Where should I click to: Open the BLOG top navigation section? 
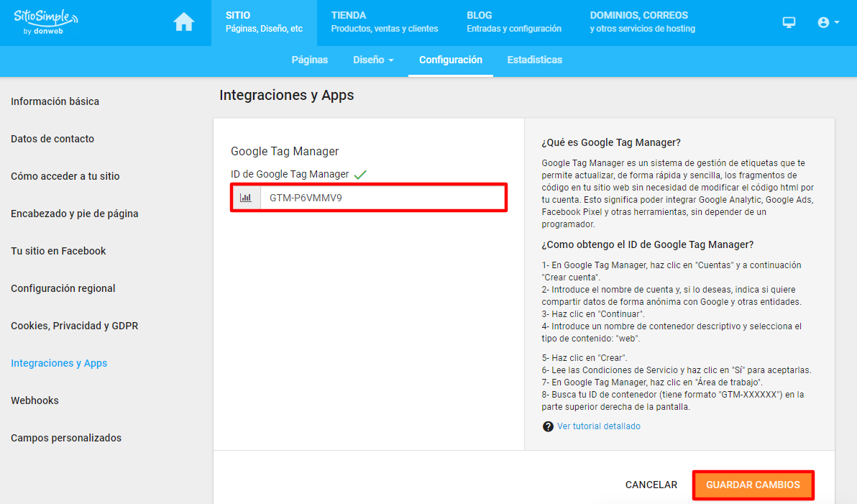[x=514, y=22]
